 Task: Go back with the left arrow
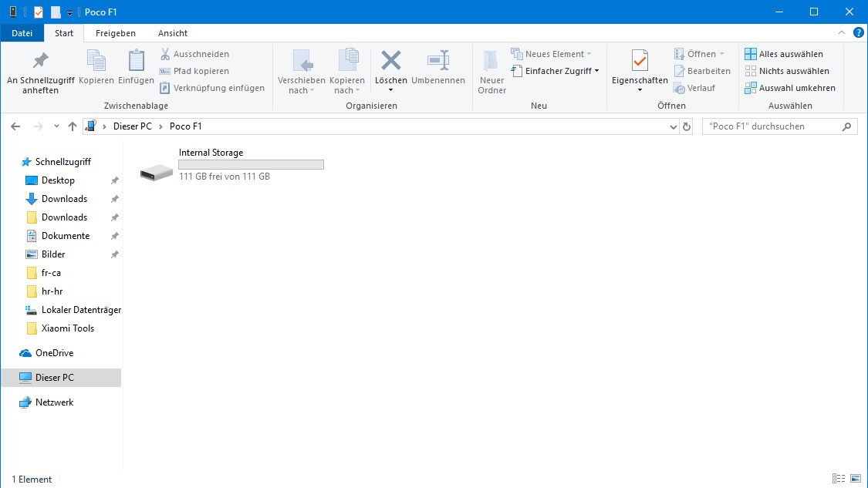click(x=15, y=126)
